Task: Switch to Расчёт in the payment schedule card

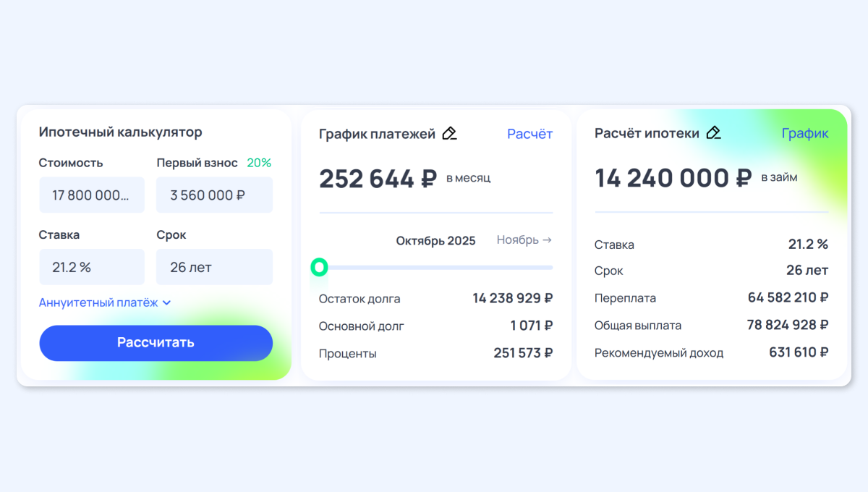Action: tap(529, 134)
